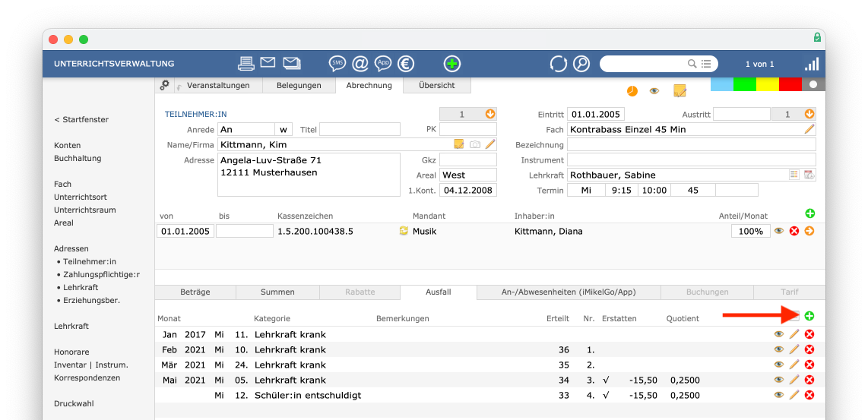
Task: Show Jan 2017 Ausfall via eye icon
Action: click(779, 334)
